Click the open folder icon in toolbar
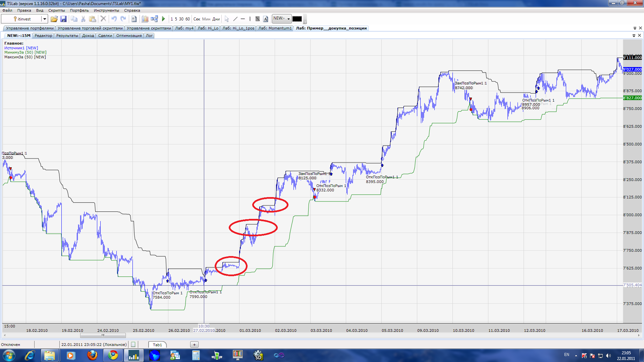Screen dimensions: 644x362 click(54, 19)
